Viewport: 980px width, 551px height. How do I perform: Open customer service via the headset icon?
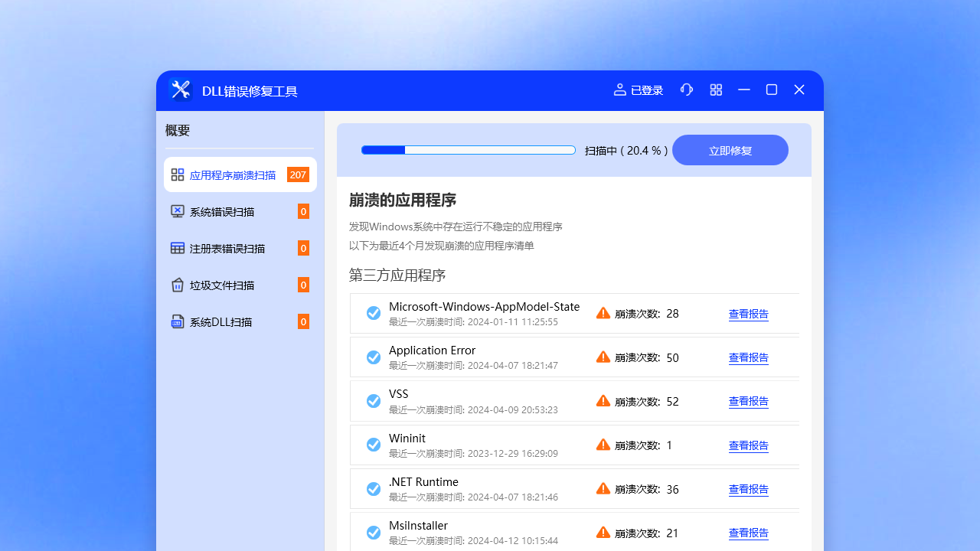(687, 90)
